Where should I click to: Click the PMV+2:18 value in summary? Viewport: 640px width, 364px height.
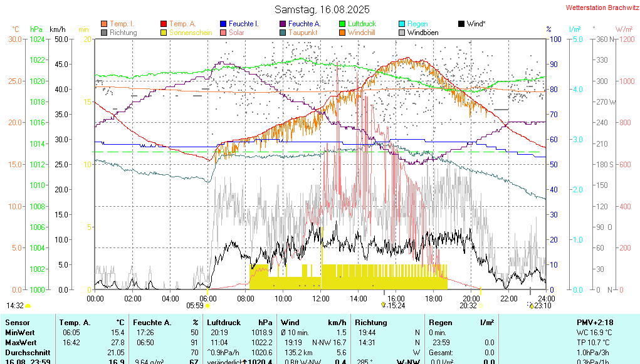pyautogui.click(x=594, y=322)
